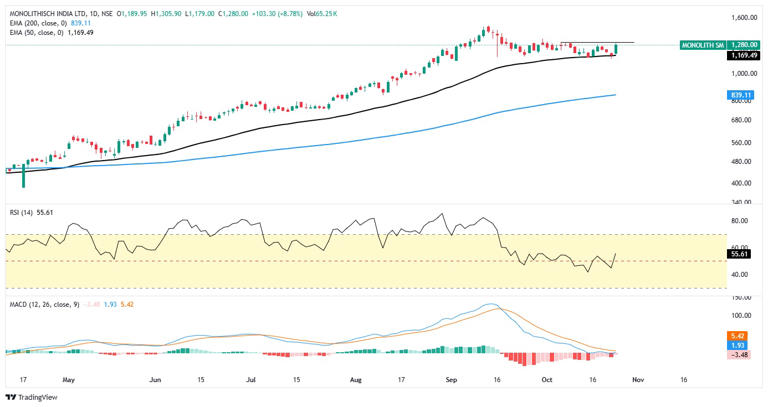Screen dimensions: 768x407
Task: Click the EMA (200, close, 0) indicator legend
Action: (38, 24)
